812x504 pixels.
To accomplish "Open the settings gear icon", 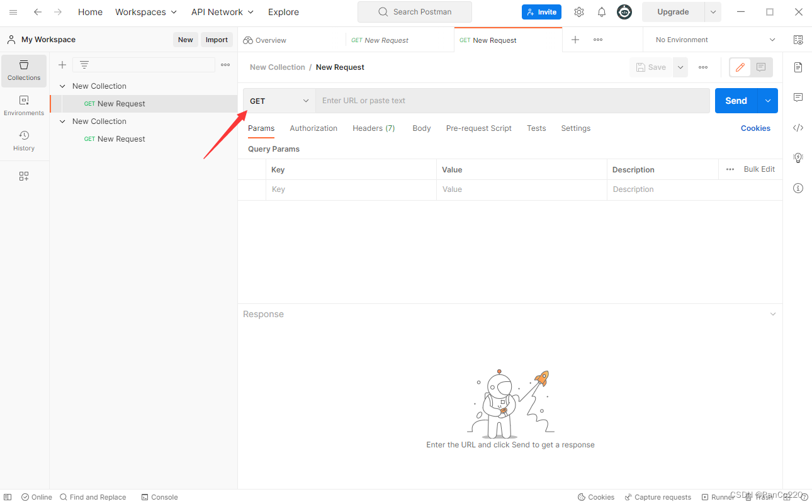I will click(579, 12).
